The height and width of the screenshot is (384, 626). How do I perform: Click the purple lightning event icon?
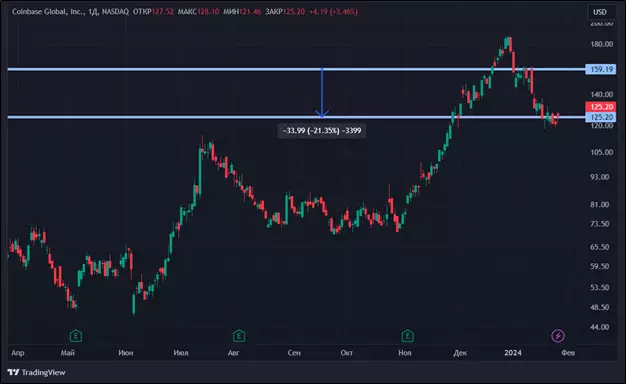coord(558,336)
